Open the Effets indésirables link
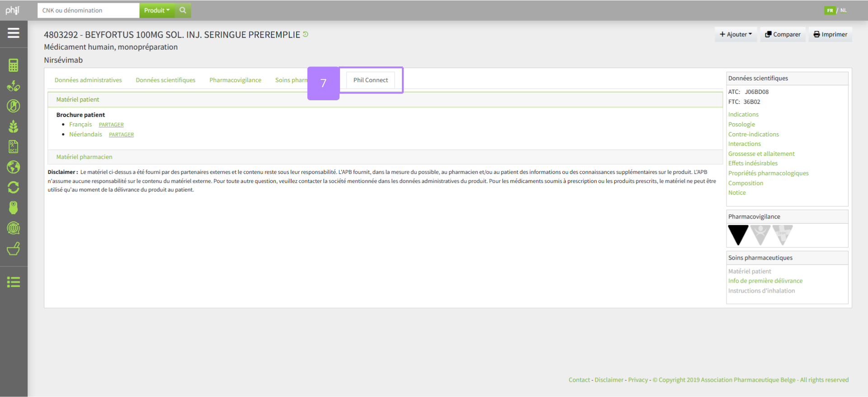This screenshot has height=397, width=868. click(x=753, y=163)
